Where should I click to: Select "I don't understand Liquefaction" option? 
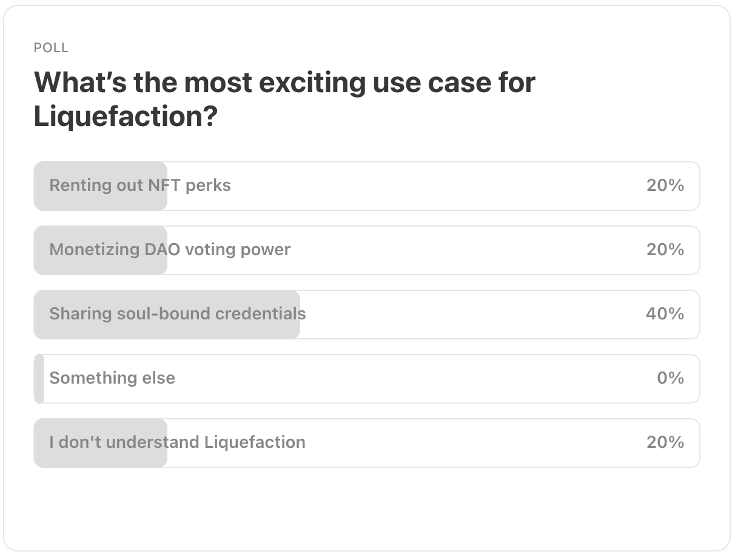(x=177, y=442)
